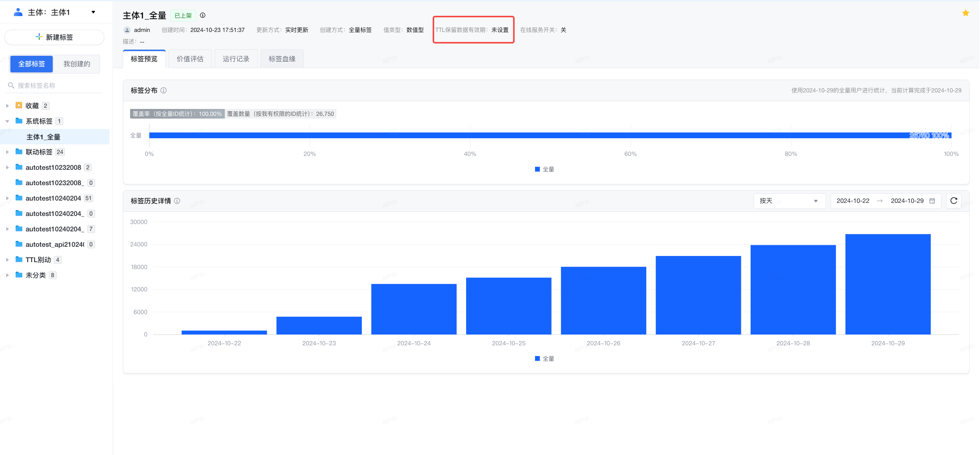Click the autotest_api21024 folder icon
Image resolution: width=980 pixels, height=455 pixels.
tap(18, 244)
